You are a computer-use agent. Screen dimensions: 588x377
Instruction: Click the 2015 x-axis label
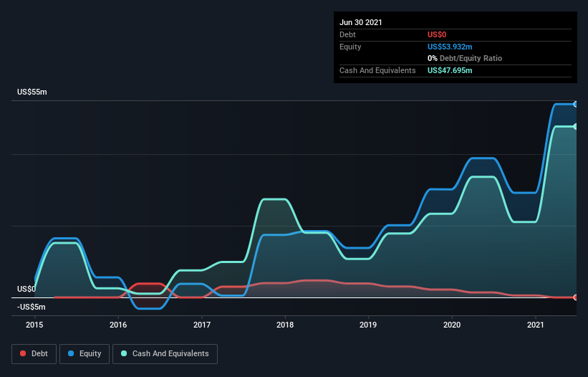point(34,325)
